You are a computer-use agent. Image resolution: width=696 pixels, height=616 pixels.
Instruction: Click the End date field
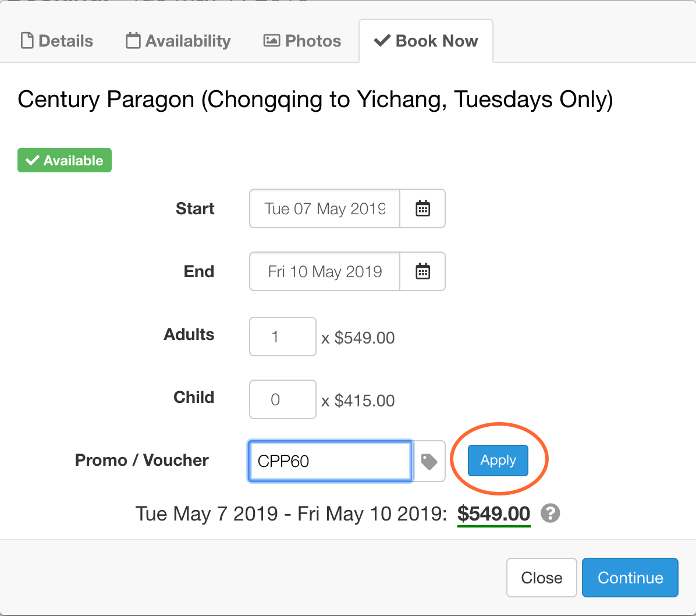(325, 271)
